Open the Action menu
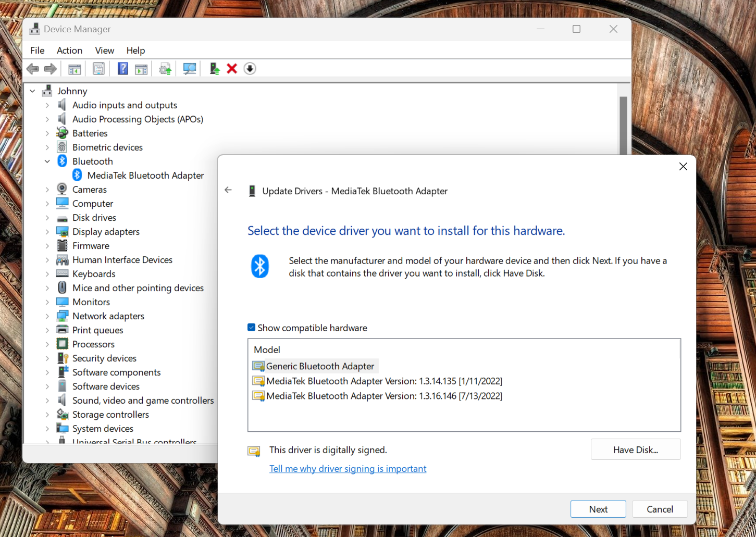This screenshot has height=537, width=756. (x=69, y=51)
